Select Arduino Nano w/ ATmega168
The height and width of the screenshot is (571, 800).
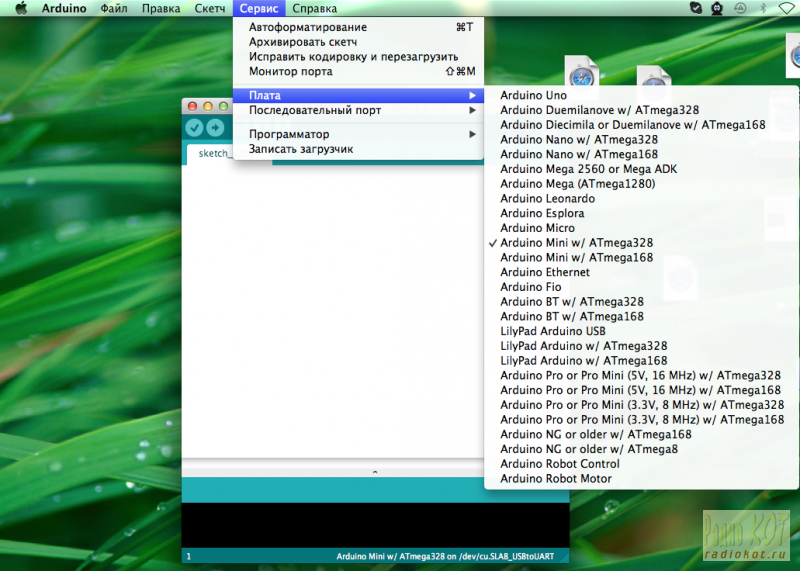pos(641,155)
